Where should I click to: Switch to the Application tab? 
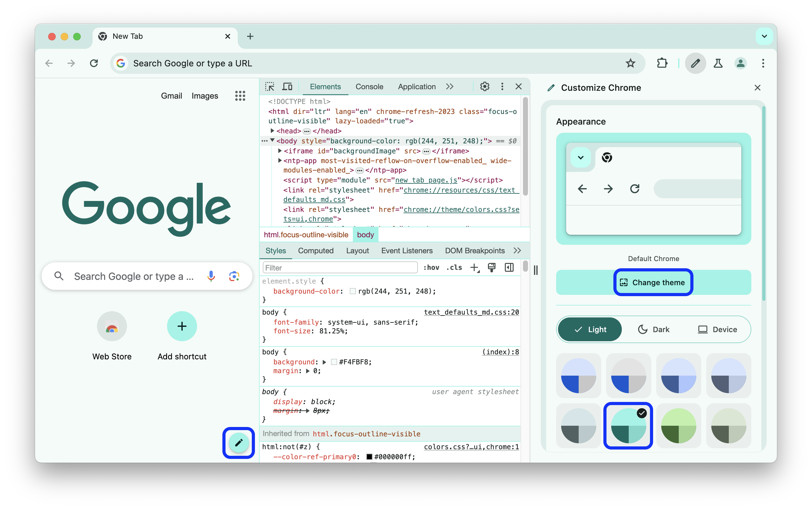pos(417,87)
